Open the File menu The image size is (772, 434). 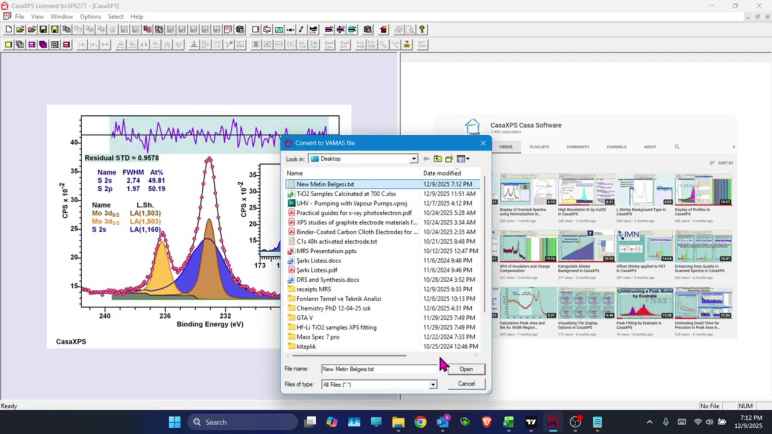pyautogui.click(x=19, y=17)
